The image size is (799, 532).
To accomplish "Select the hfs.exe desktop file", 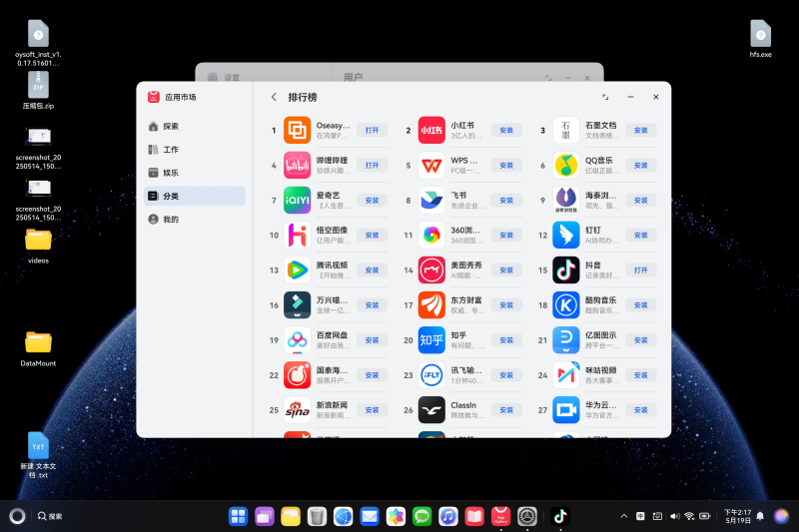I will [x=760, y=39].
